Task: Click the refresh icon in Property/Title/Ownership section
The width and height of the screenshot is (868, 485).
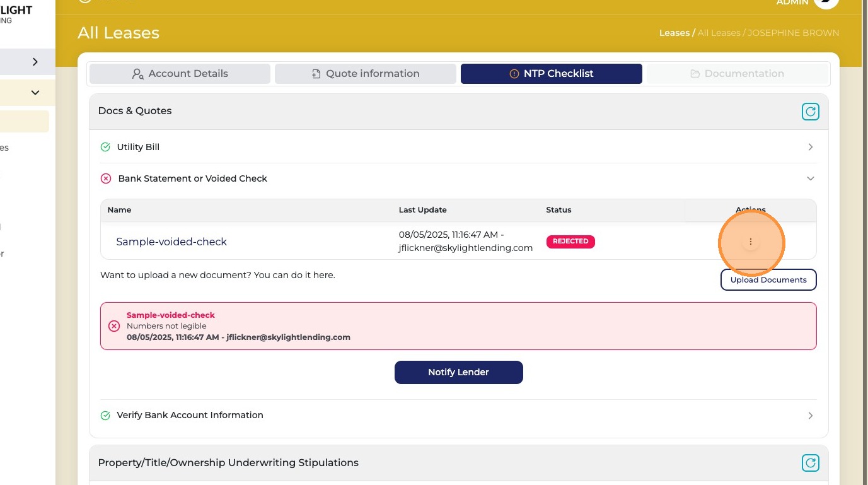Action: pos(810,464)
